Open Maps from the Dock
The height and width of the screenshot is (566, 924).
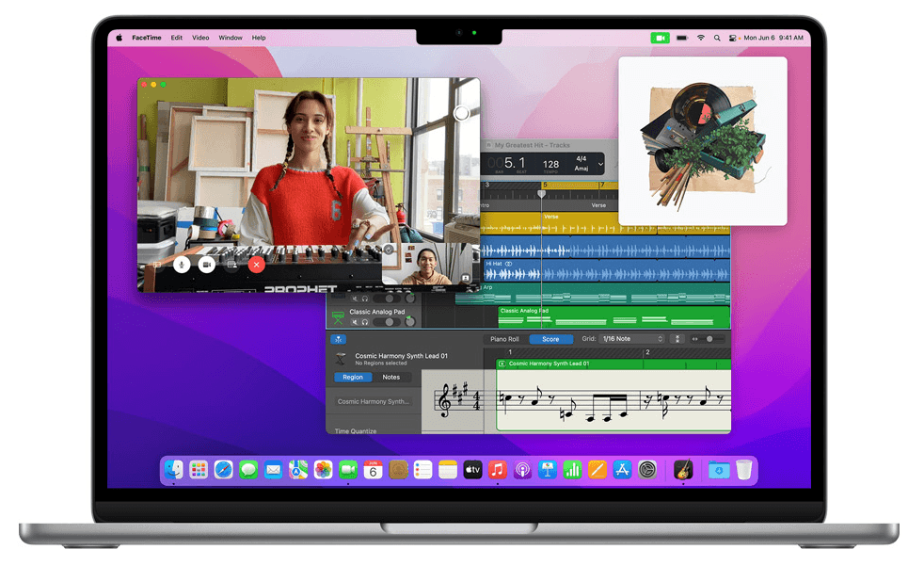click(298, 470)
